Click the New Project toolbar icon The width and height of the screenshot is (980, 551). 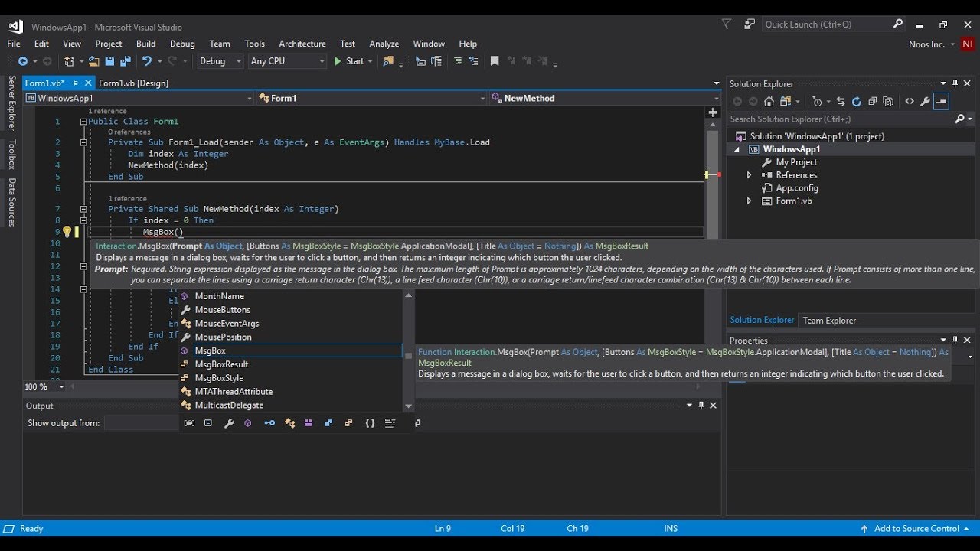coord(69,61)
